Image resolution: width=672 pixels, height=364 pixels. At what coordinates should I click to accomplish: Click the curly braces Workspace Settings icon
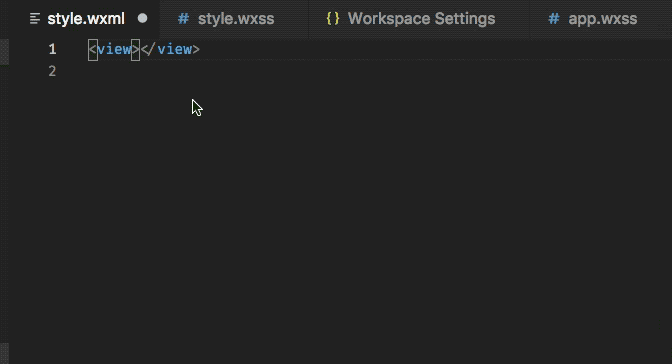point(333,18)
